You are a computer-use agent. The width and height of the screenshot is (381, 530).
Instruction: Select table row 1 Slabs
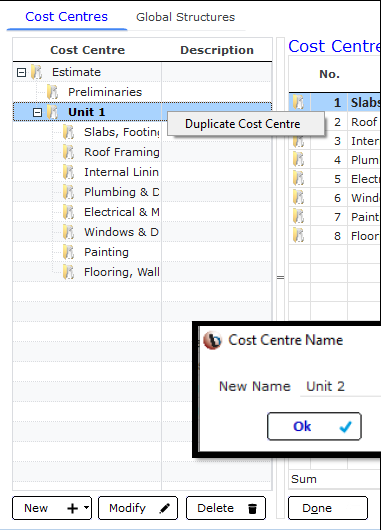(x=335, y=102)
